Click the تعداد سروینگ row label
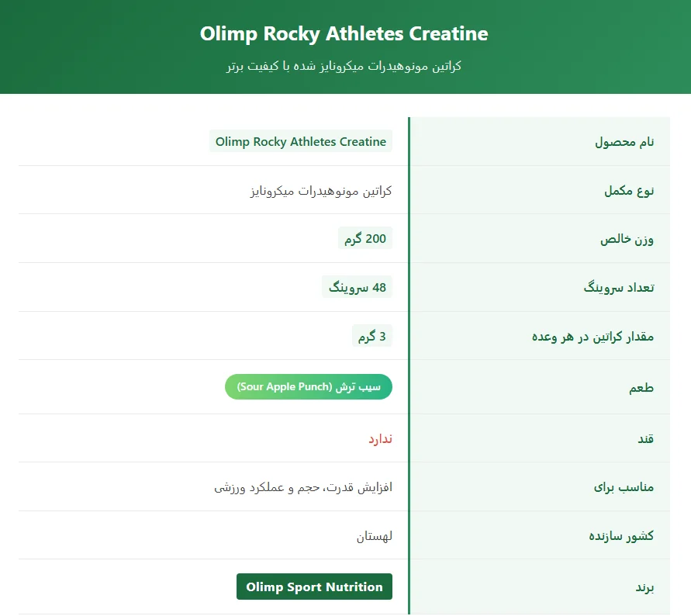 620,286
